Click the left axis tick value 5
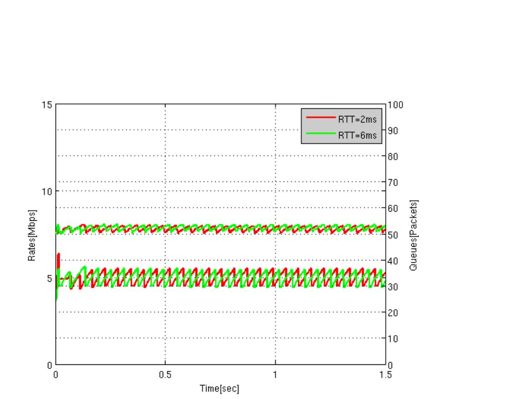The height and width of the screenshot is (399, 532). pos(50,279)
